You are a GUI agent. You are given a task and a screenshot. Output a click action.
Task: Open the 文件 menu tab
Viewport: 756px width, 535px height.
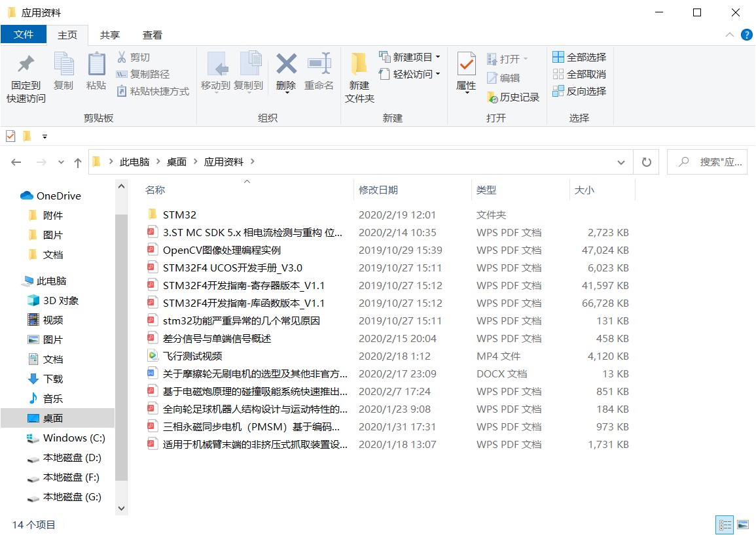click(24, 35)
